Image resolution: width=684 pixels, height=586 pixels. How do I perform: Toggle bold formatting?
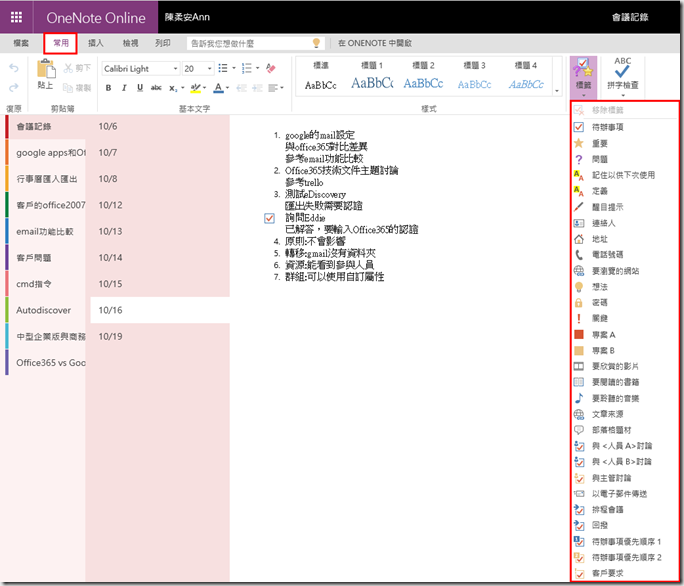pyautogui.click(x=109, y=88)
